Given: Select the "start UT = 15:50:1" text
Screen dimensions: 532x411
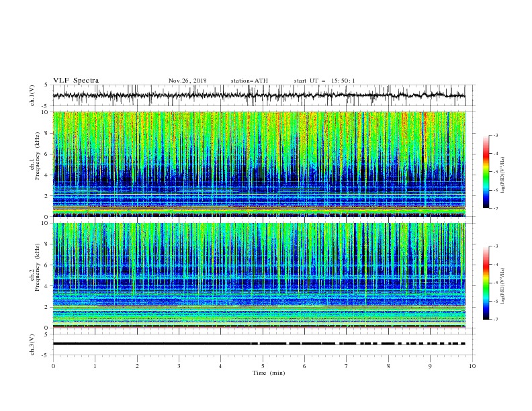Looking at the screenshot, I should click(x=324, y=81).
